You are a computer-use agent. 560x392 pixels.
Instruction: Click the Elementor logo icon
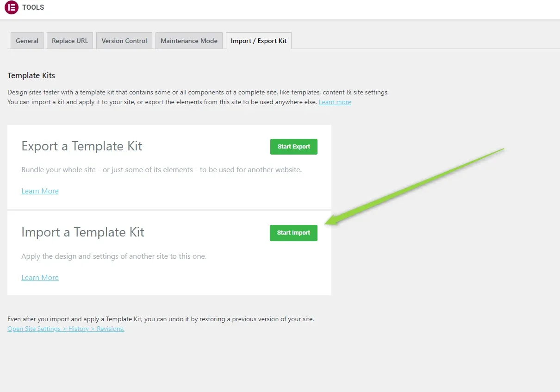tap(11, 7)
